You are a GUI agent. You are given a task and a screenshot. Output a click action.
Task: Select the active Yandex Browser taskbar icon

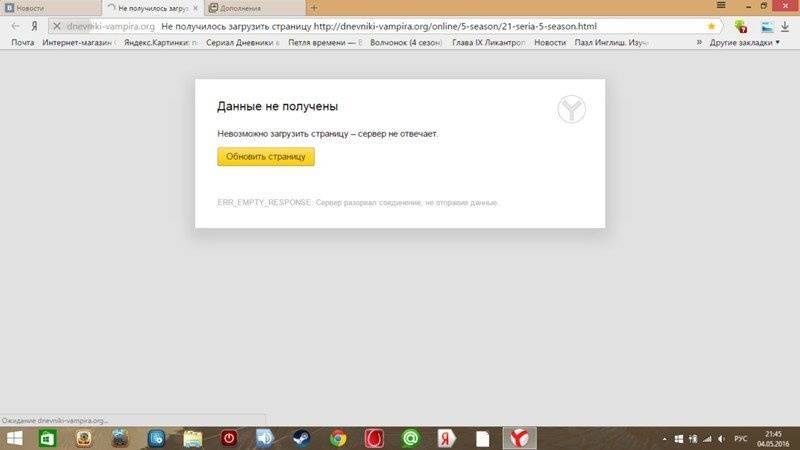coord(519,438)
